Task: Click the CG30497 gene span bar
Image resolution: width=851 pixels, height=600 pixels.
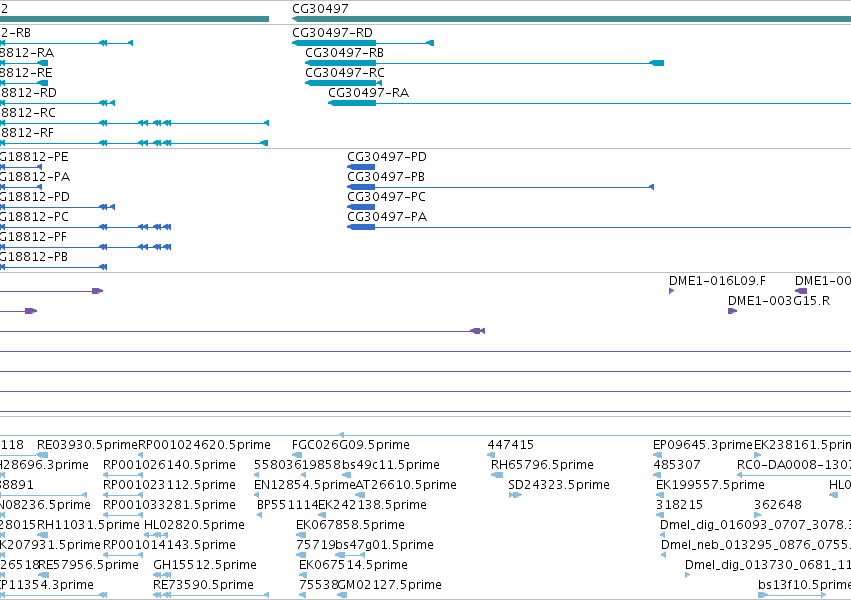Action: (x=571, y=20)
